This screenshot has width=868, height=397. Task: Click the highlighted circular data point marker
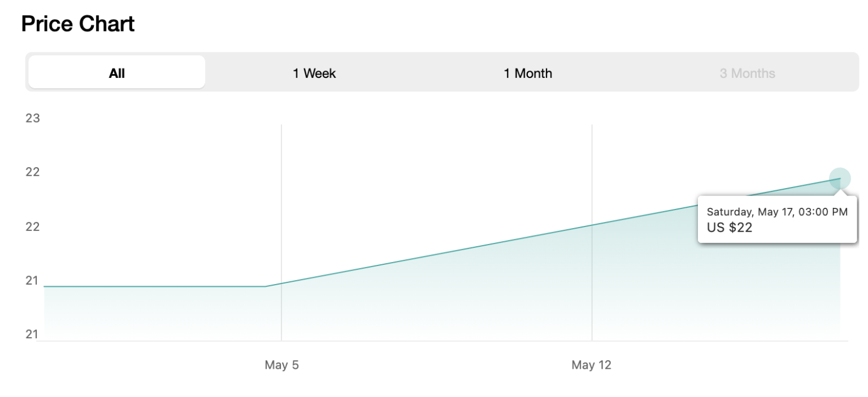[x=840, y=178]
